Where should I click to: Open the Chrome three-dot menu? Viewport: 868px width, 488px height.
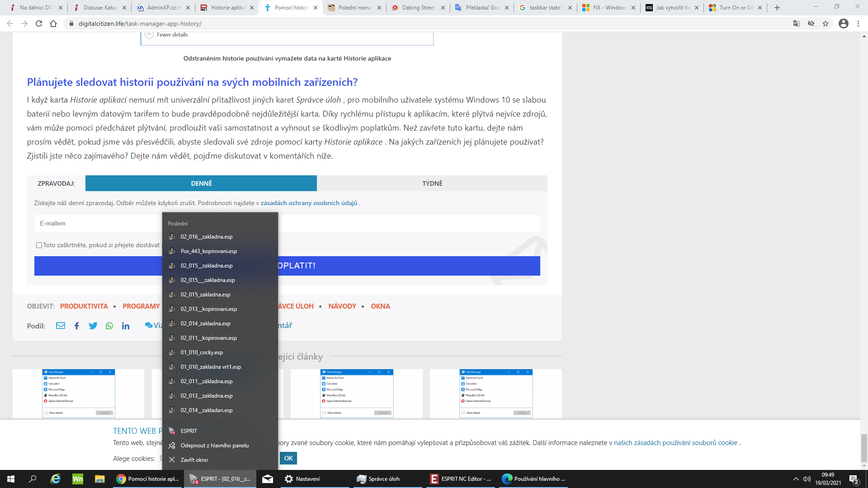pyautogui.click(x=858, y=23)
